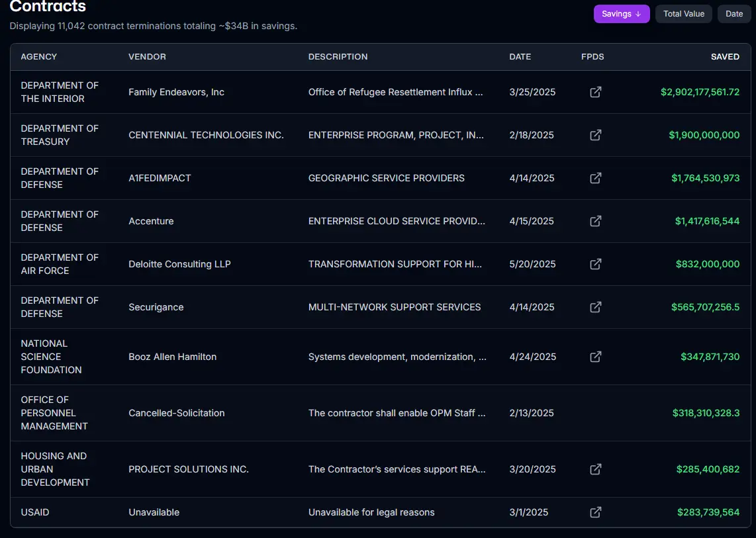Open FPDS link for Family Endeavors contract
756x538 pixels.
tap(595, 92)
